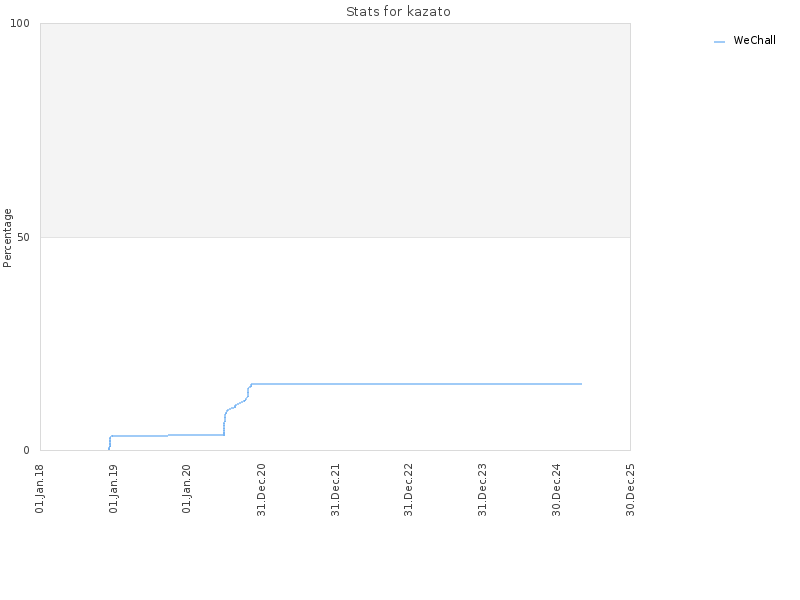The image size is (800, 600).
Task: Click the 31.Dec.22 x-axis date label
Action: 408,490
